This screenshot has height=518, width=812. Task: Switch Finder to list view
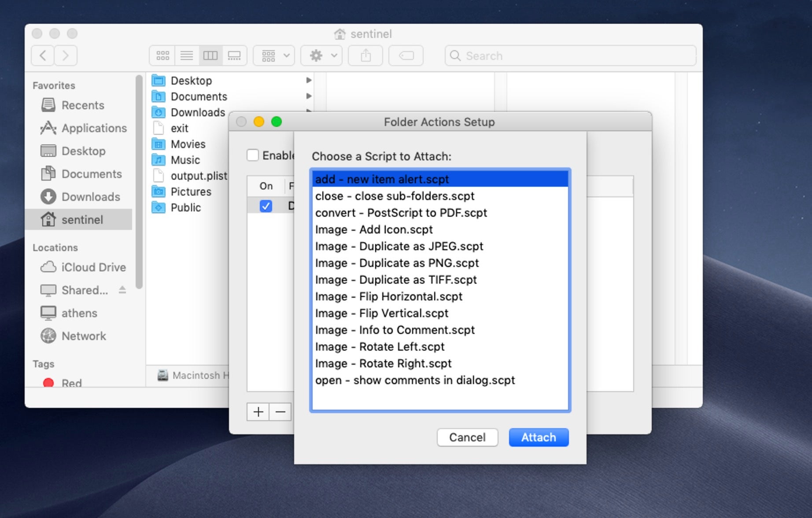[187, 55]
